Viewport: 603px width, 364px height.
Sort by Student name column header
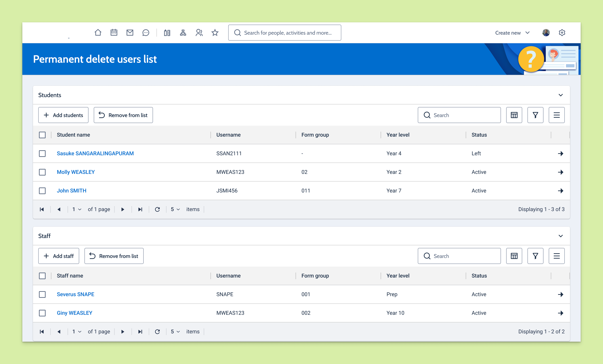[73, 135]
